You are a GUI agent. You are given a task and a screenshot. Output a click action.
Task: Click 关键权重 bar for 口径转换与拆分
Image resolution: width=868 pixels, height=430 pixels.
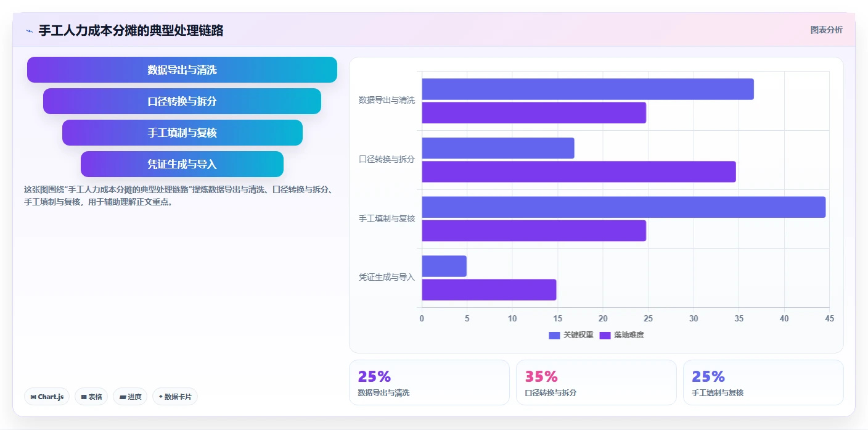(498, 148)
